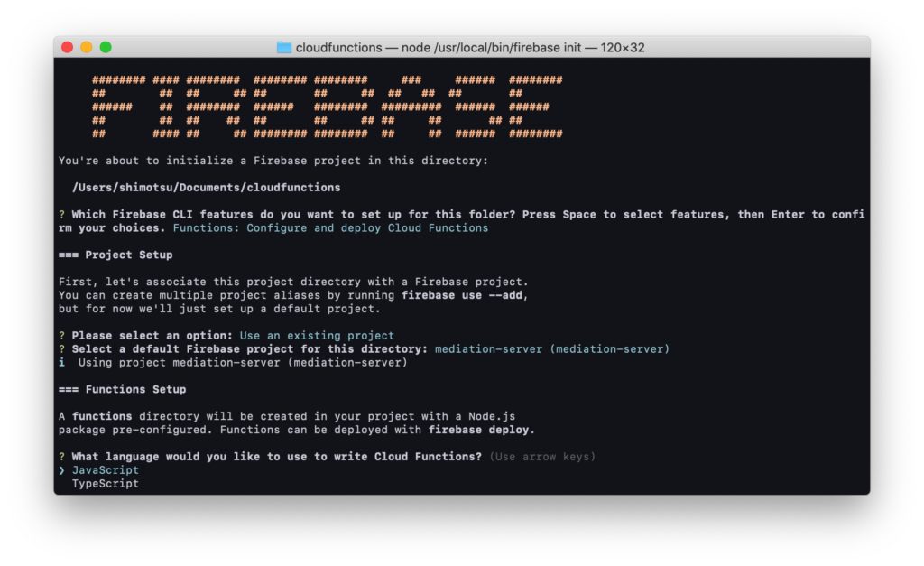Select the TypeScript language option

(x=106, y=484)
